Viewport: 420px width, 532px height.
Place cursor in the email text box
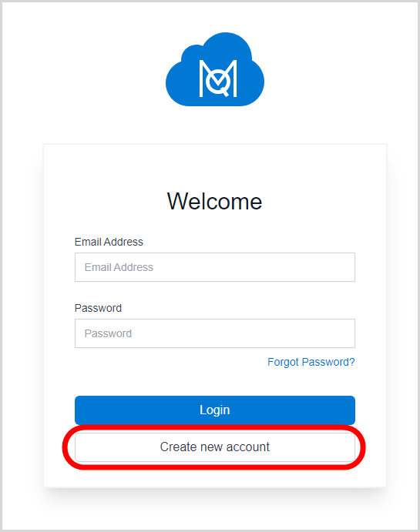(x=215, y=267)
